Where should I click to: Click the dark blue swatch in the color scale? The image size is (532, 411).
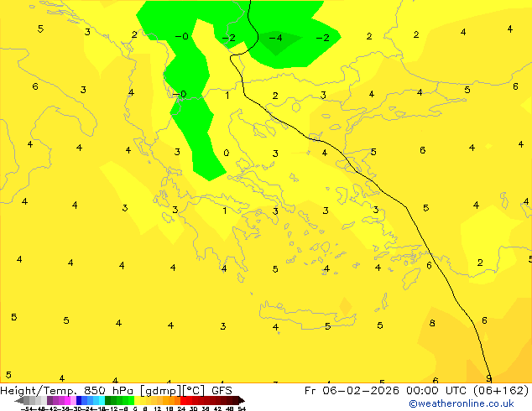pos(79,401)
